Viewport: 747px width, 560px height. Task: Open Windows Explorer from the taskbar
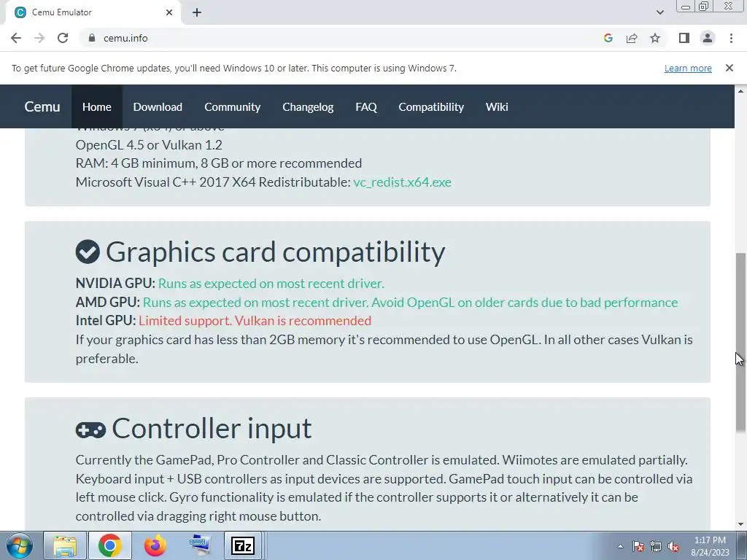click(x=65, y=545)
